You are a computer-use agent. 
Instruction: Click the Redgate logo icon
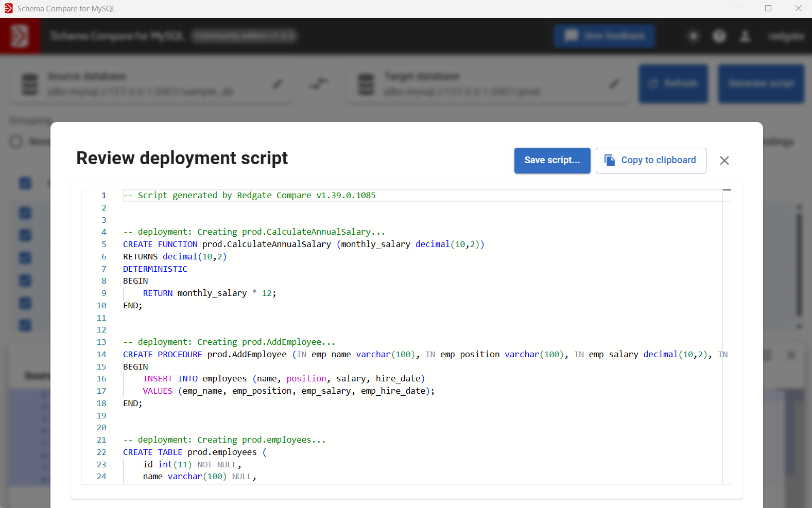point(20,36)
